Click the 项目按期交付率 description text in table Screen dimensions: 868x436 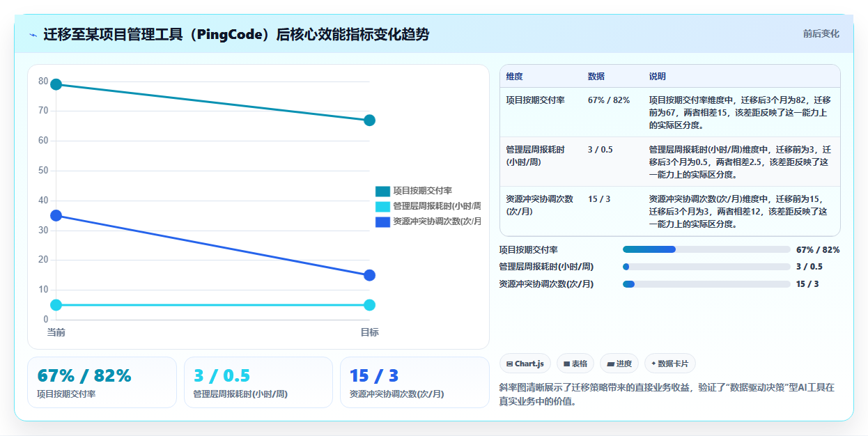pyautogui.click(x=740, y=113)
